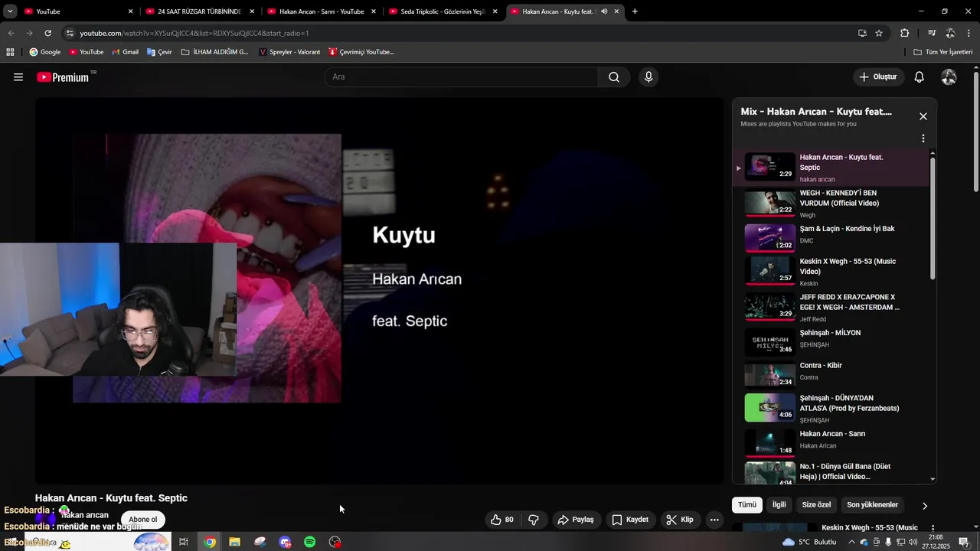
Task: Open File Explorer from taskbar
Action: coord(235,542)
